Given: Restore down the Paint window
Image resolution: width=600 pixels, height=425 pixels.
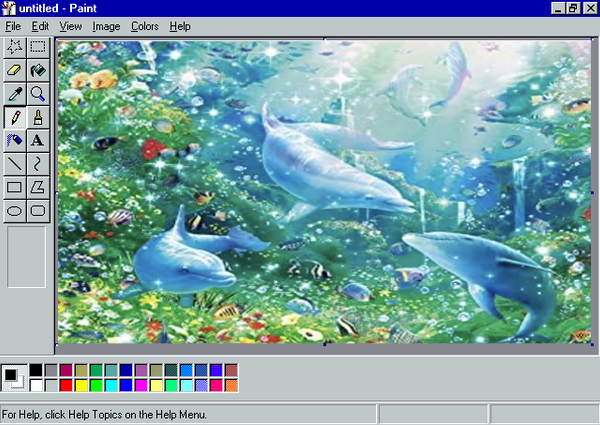Looking at the screenshot, I should pyautogui.click(x=573, y=8).
